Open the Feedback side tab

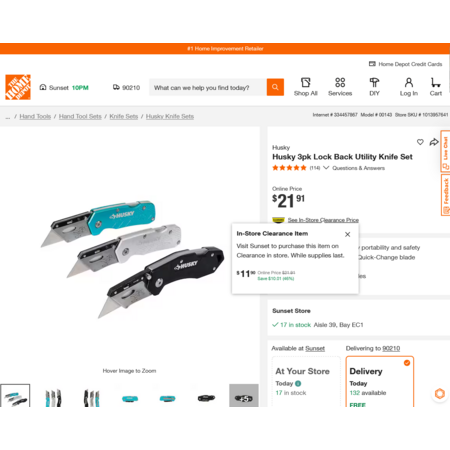tap(445, 195)
